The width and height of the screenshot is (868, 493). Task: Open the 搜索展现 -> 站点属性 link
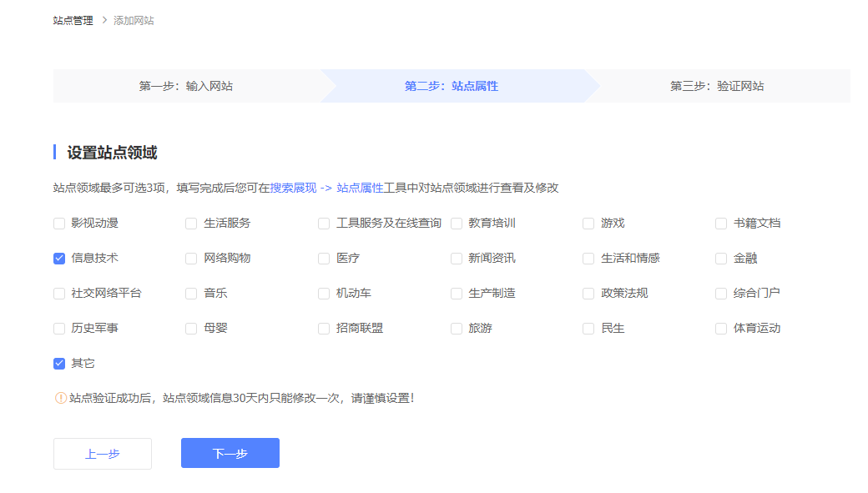point(326,188)
